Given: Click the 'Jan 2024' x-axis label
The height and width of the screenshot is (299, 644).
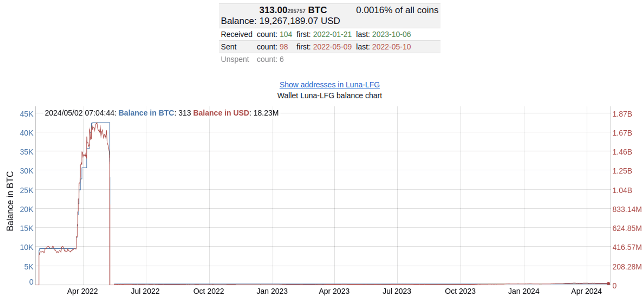Looking at the screenshot, I should [524, 291].
